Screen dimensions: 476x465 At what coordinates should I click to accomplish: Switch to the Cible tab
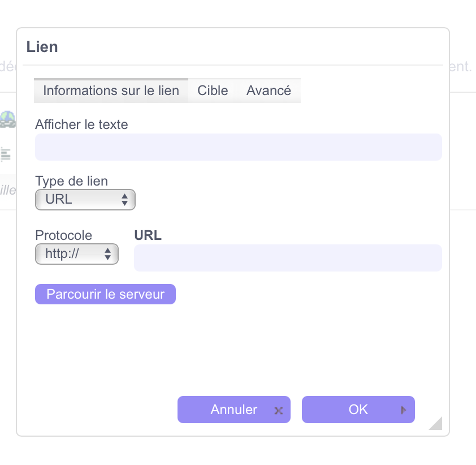pos(213,91)
